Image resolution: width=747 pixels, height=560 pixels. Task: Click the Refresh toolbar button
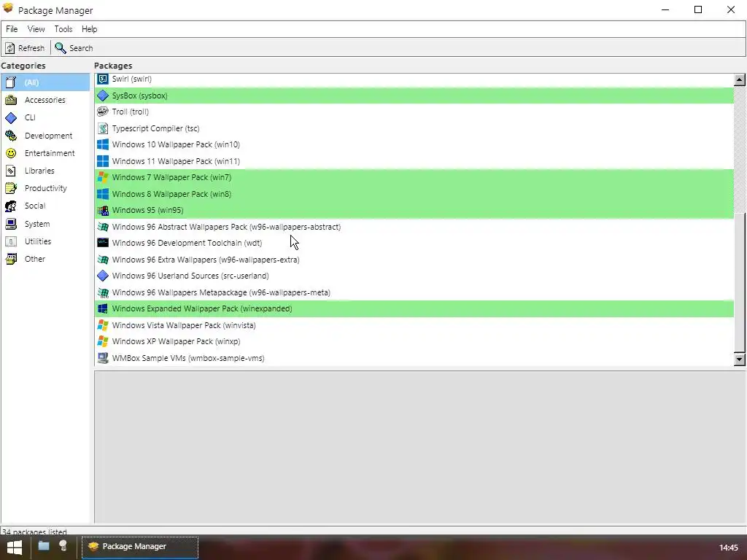click(25, 48)
